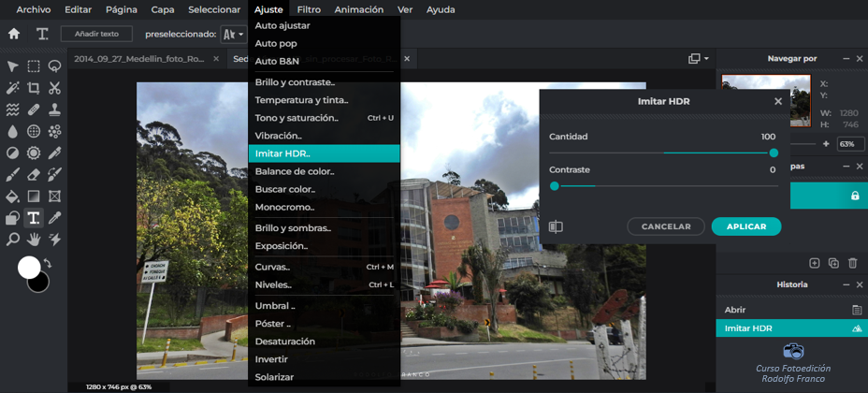Open the preset font dropdown

tap(233, 34)
